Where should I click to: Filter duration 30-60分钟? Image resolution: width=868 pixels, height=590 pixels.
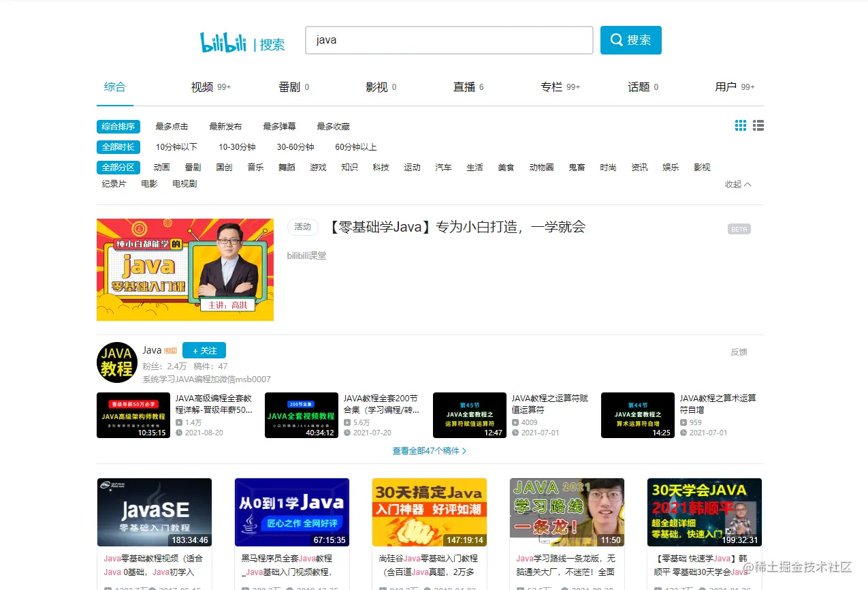295,147
